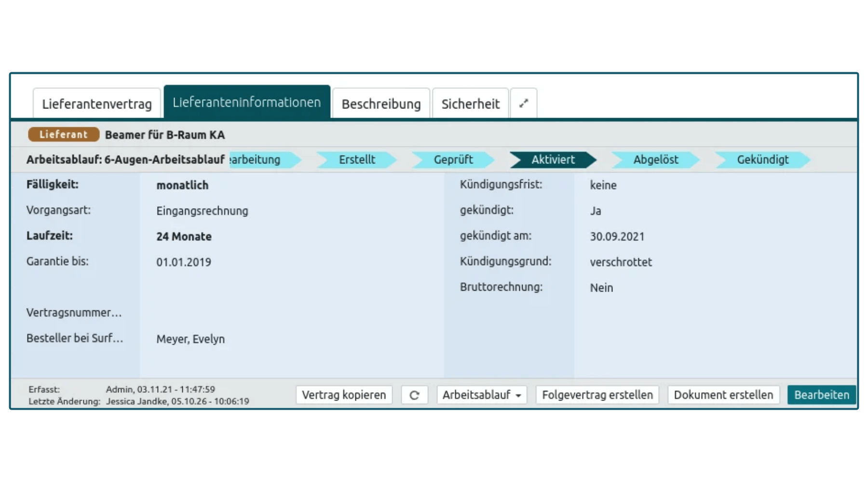Click the orange Lieferant badge
This screenshot has width=868, height=482.
(64, 134)
